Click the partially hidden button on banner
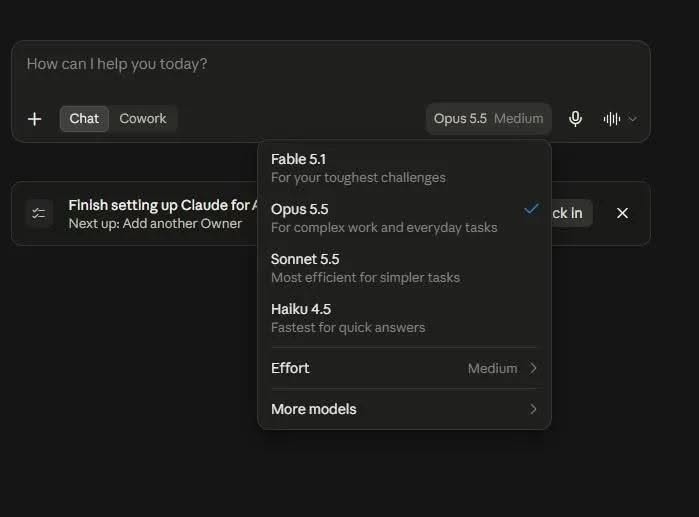The width and height of the screenshot is (699, 517). (572, 213)
